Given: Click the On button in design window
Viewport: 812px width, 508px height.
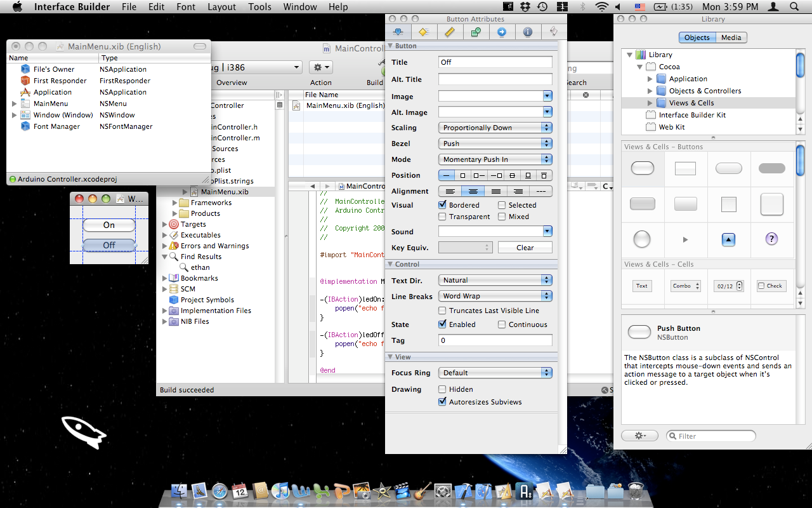Looking at the screenshot, I should tap(109, 225).
